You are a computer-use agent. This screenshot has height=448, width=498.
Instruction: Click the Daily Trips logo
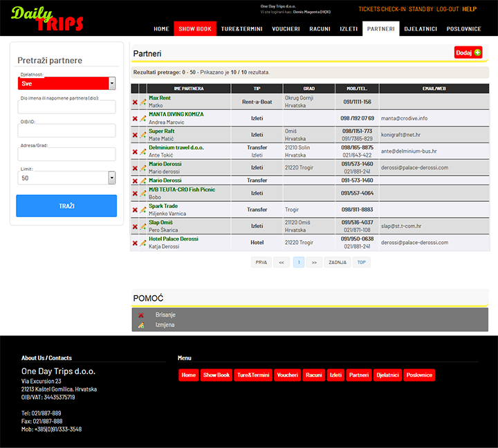tap(47, 19)
